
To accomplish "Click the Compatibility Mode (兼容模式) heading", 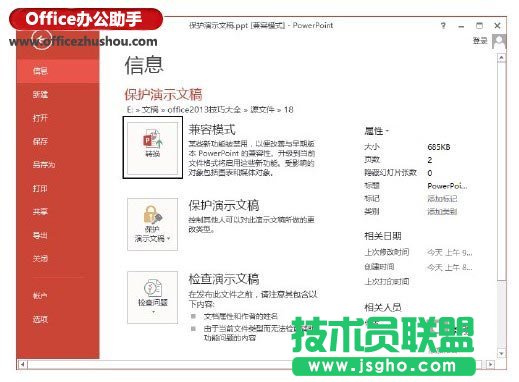I will [212, 129].
